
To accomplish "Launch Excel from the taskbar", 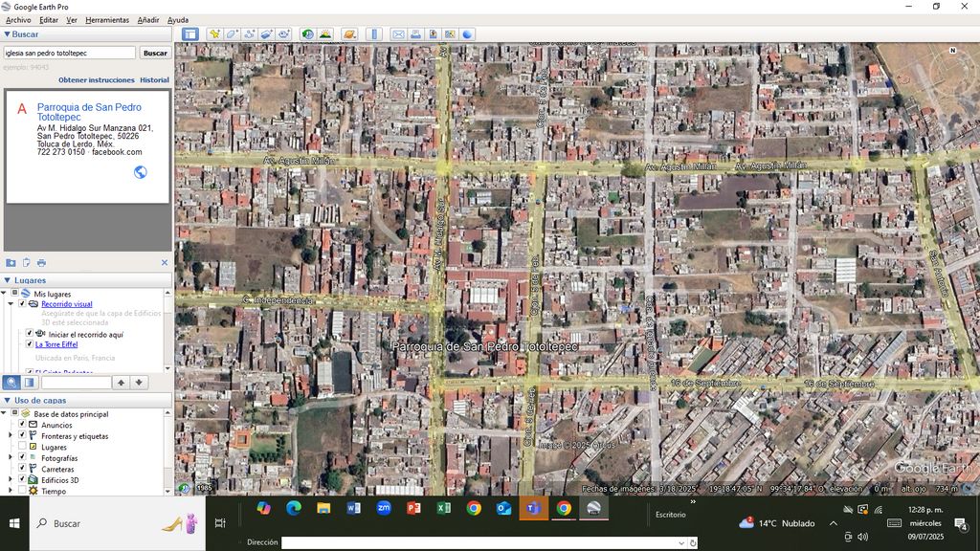I will [x=444, y=508].
